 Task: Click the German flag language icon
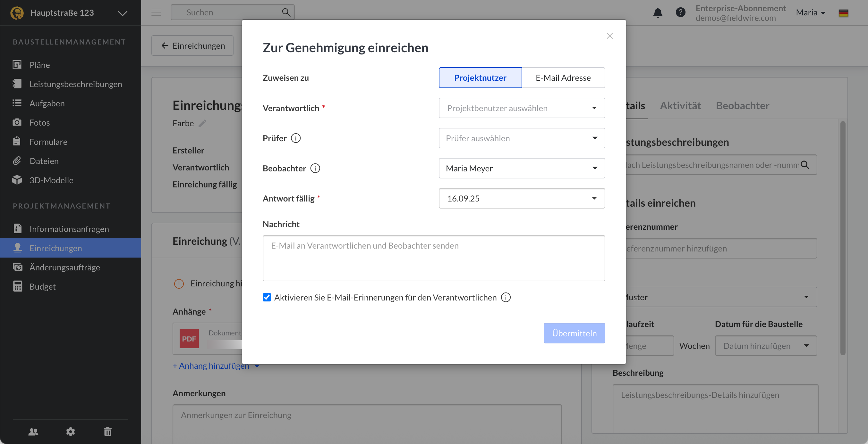pos(843,13)
